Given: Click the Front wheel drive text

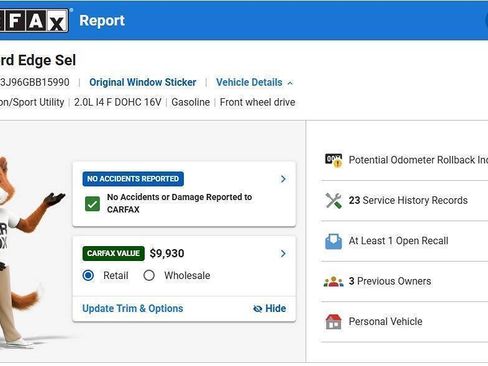Looking at the screenshot, I should (258, 102).
